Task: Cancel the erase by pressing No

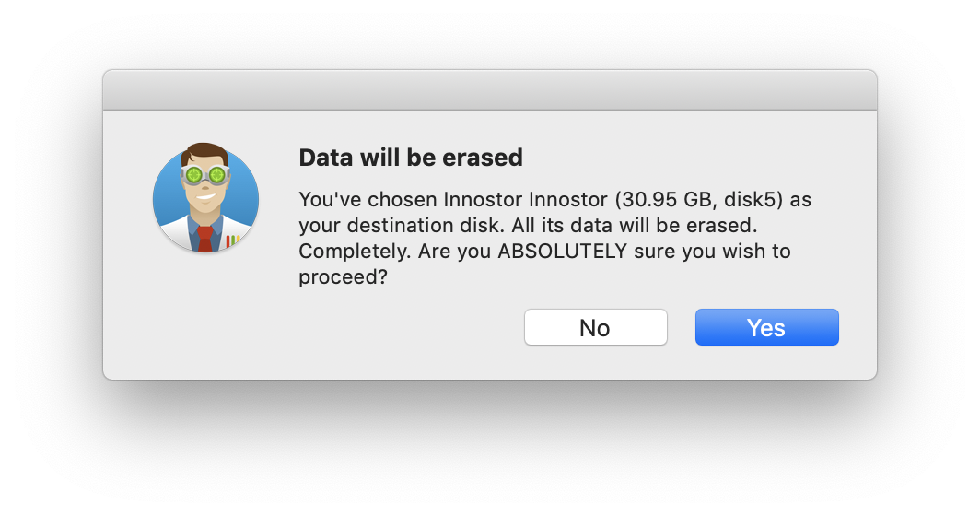Action: (x=595, y=327)
